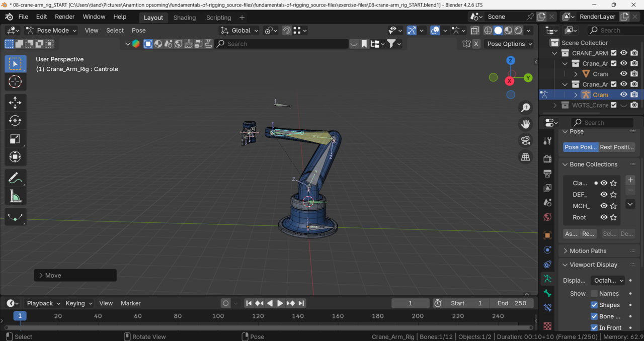Click the Rest Position button

[x=617, y=147]
